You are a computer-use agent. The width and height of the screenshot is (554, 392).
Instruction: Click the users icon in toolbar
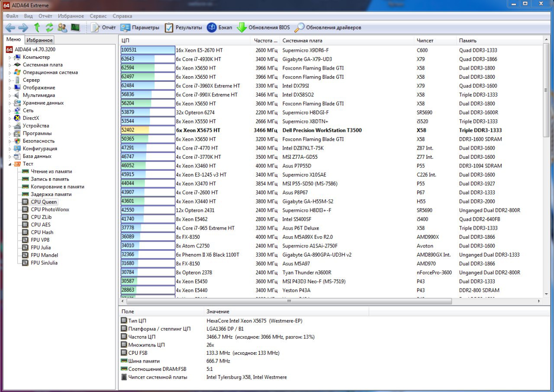[62, 28]
